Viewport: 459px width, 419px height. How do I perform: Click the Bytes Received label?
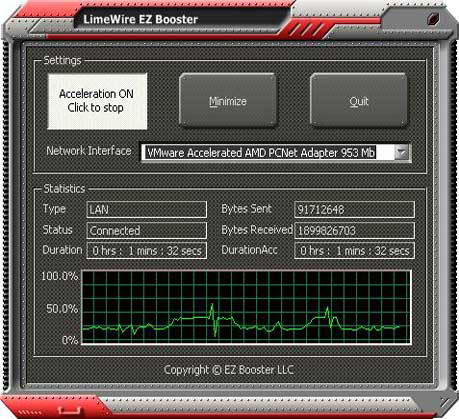click(257, 230)
